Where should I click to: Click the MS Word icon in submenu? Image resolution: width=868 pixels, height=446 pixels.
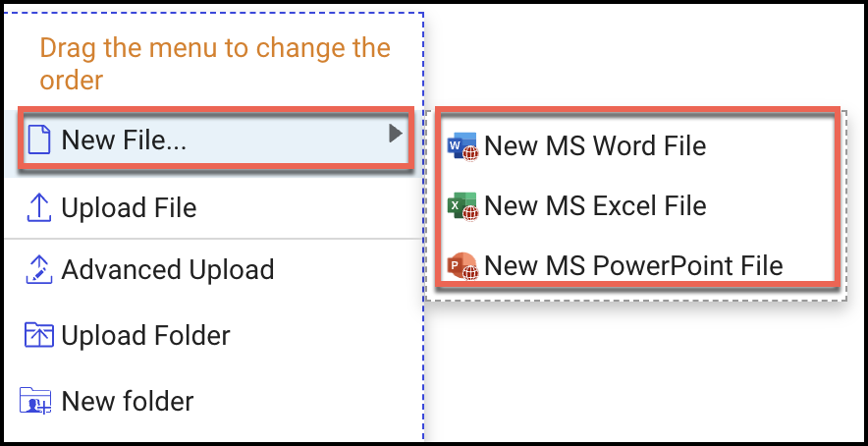tap(462, 147)
